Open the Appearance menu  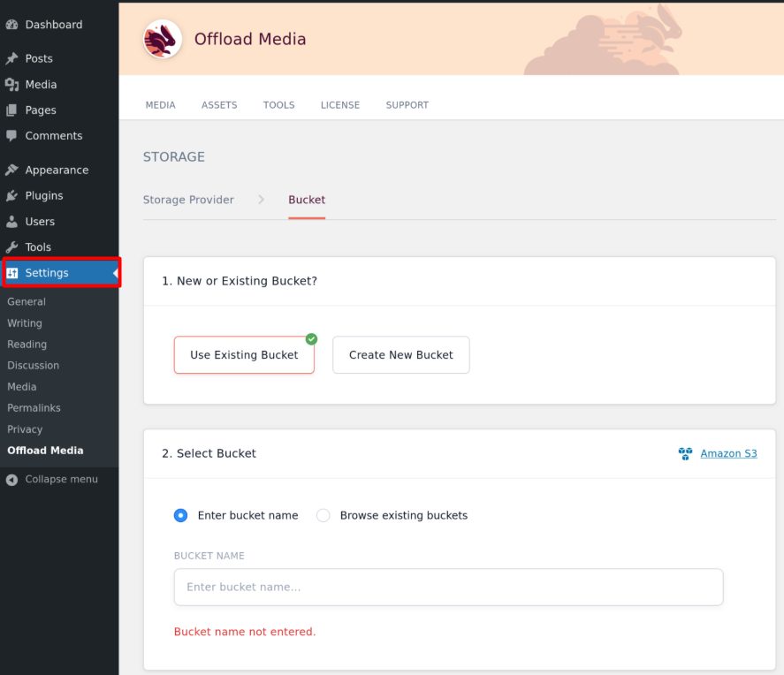click(x=57, y=170)
